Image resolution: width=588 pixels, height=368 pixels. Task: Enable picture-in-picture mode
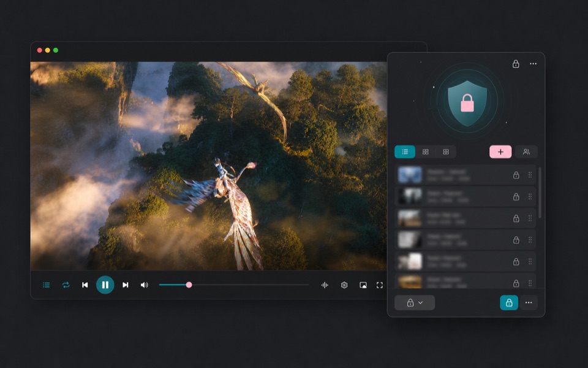coord(363,285)
